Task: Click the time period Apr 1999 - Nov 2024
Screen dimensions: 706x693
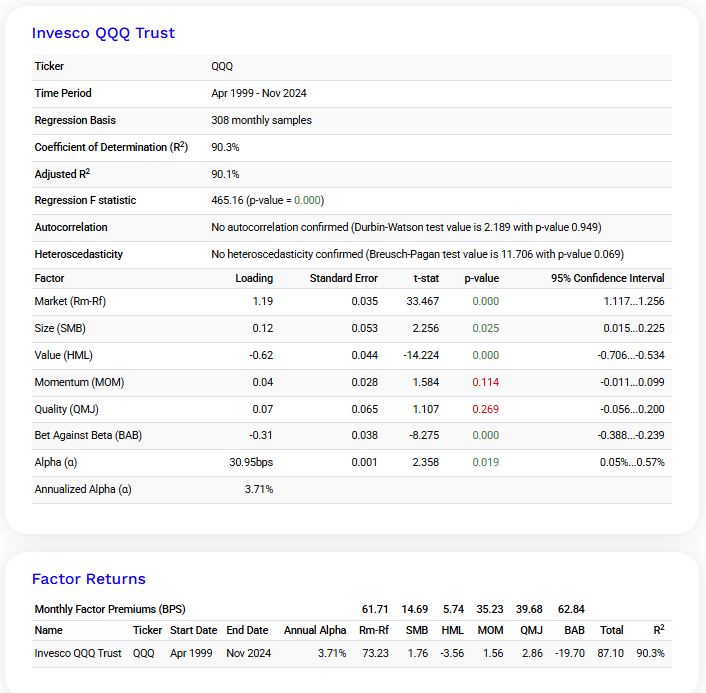Action: [259, 93]
